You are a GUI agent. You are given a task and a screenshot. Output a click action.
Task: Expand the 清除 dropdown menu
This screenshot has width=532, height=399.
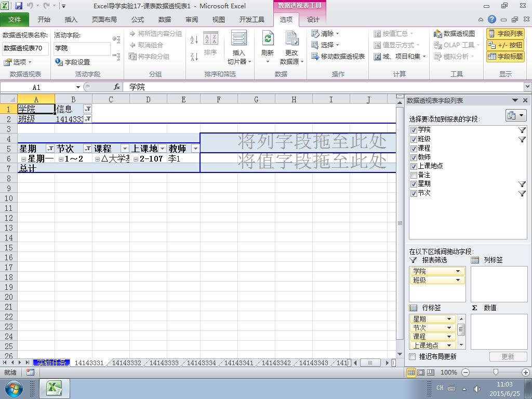pos(337,34)
